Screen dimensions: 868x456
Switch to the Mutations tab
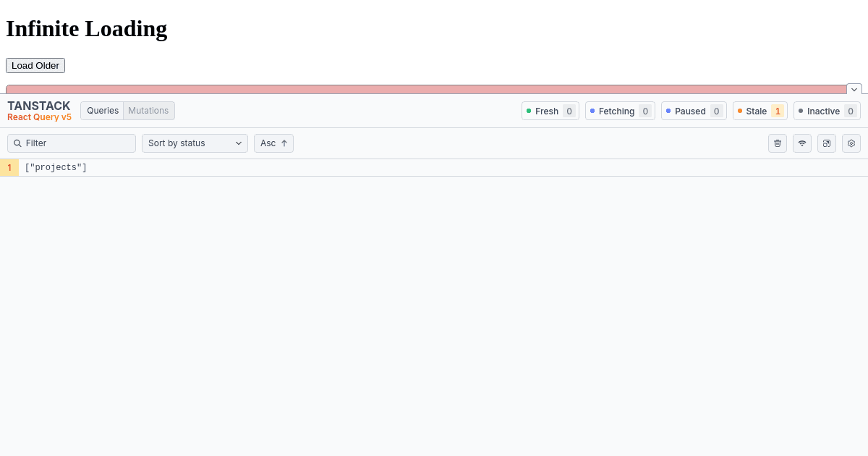(148, 110)
